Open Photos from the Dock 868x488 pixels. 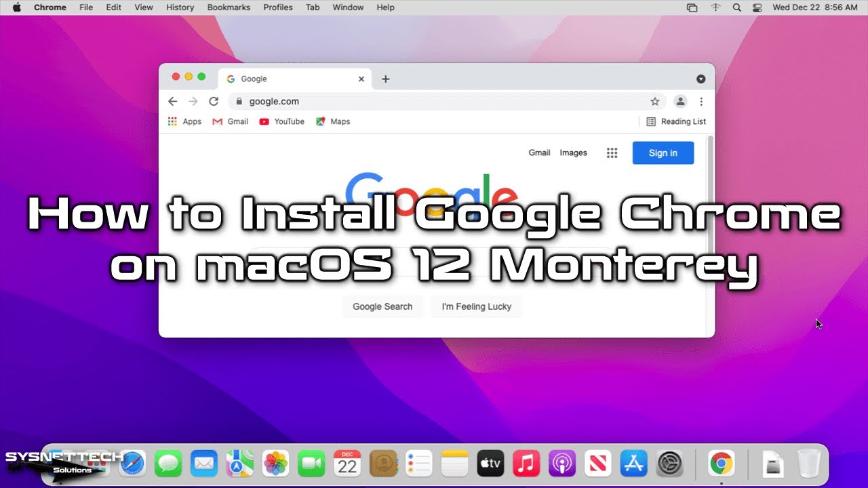click(276, 464)
